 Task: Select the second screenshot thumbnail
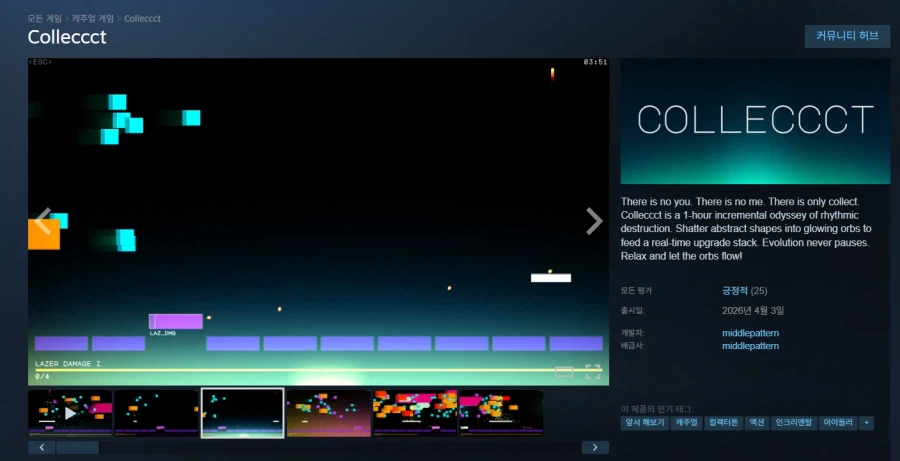click(156, 413)
